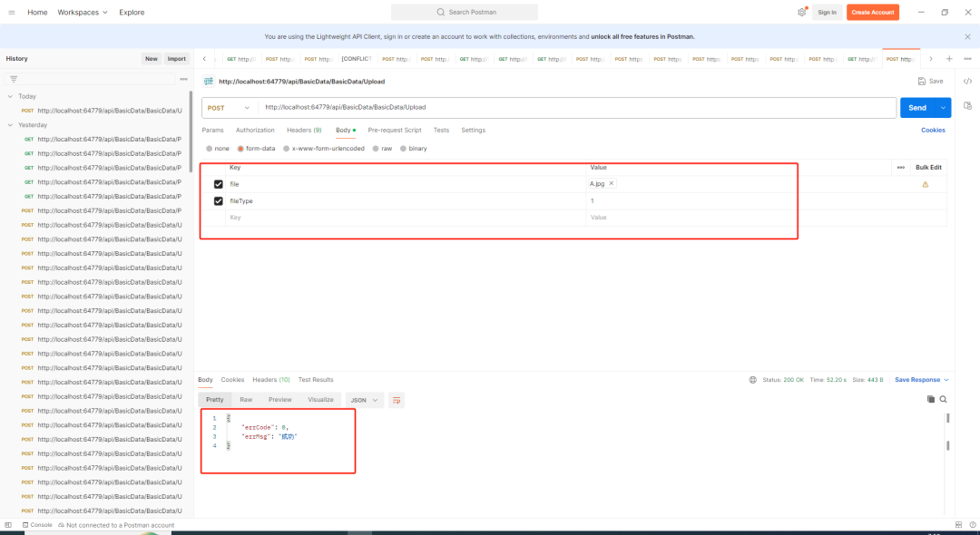This screenshot has height=535, width=980.
Task: Click the blue Send button
Action: point(917,107)
